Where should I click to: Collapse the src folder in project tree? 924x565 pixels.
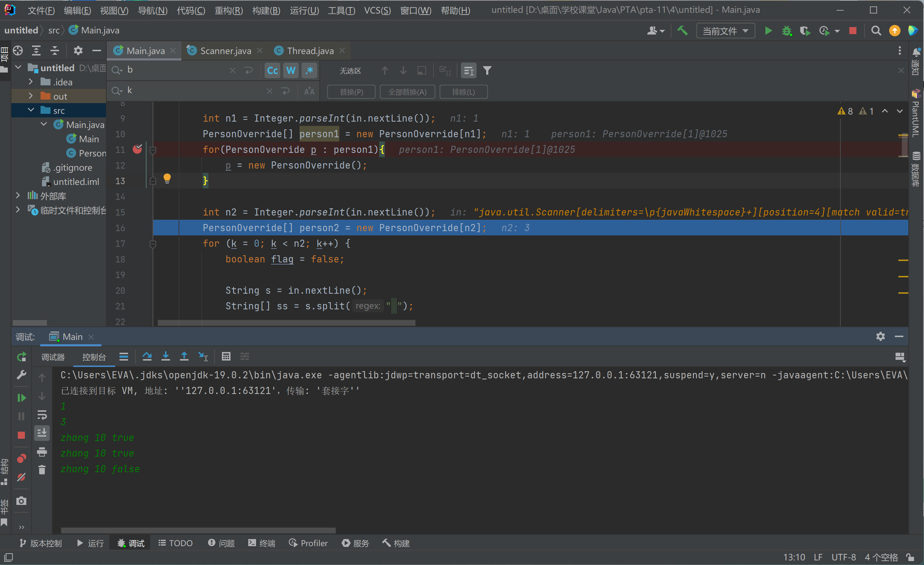31,110
